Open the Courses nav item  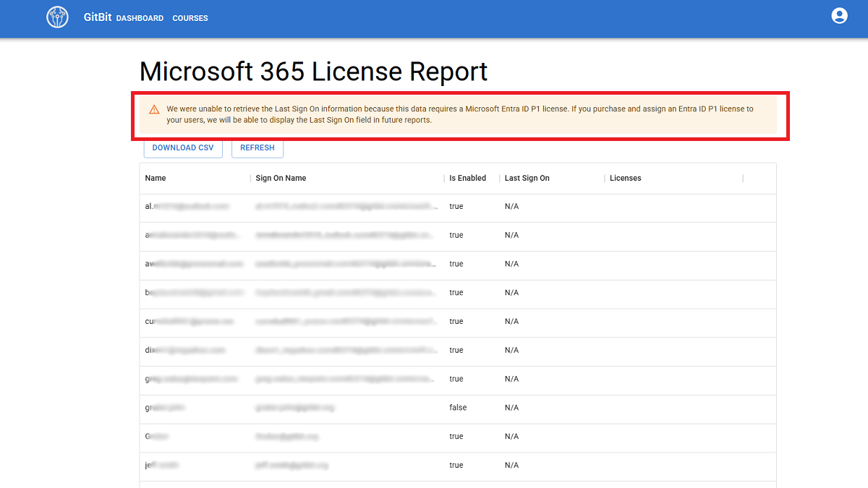[x=190, y=18]
